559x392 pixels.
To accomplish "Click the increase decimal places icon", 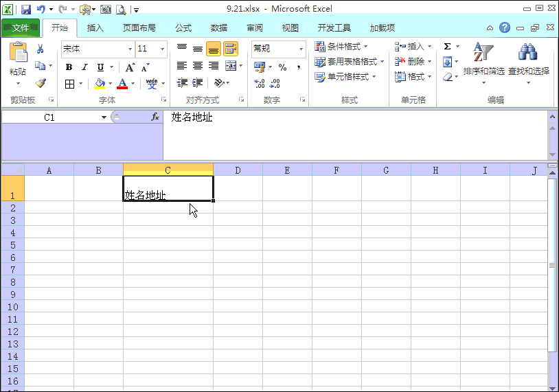I will (260, 84).
